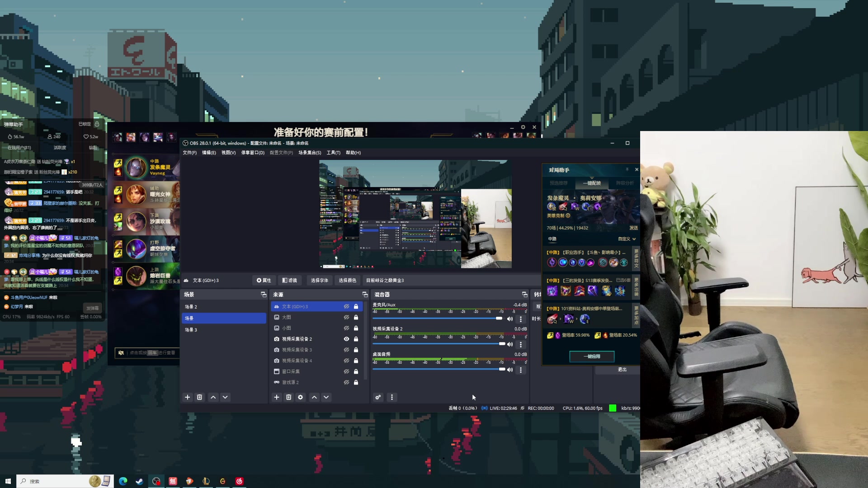
Task: Delete selected scene with the trash icon
Action: click(x=199, y=397)
